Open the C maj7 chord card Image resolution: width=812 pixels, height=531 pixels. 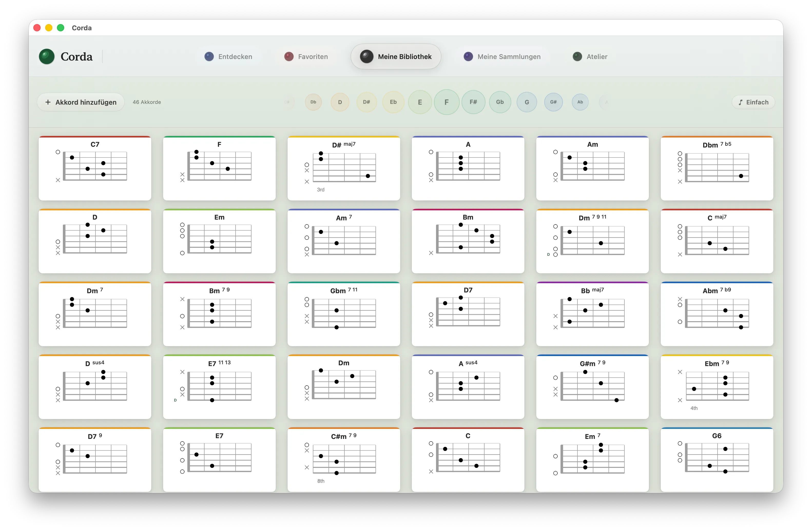pos(717,241)
